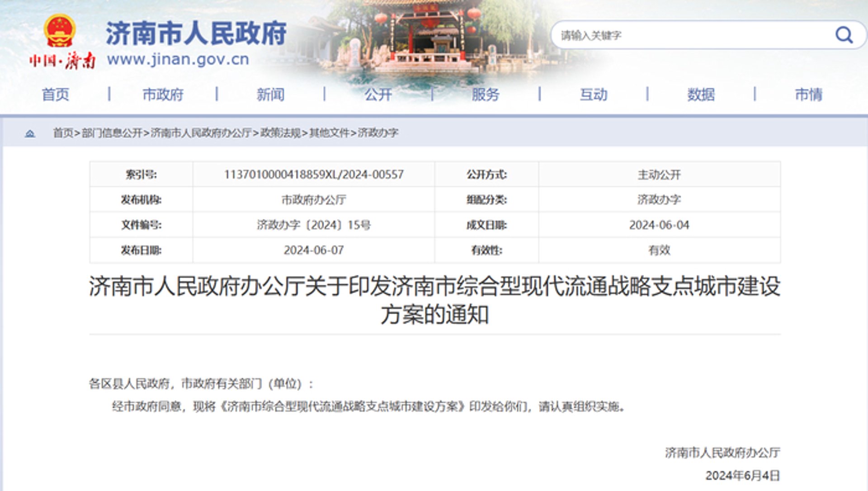The width and height of the screenshot is (868, 491).
Task: Open the 新闻 navigation menu
Action: pyautogui.click(x=270, y=94)
